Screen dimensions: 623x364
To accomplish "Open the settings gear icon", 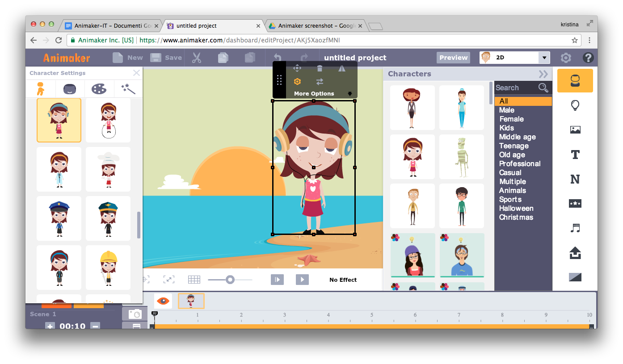I will point(566,58).
